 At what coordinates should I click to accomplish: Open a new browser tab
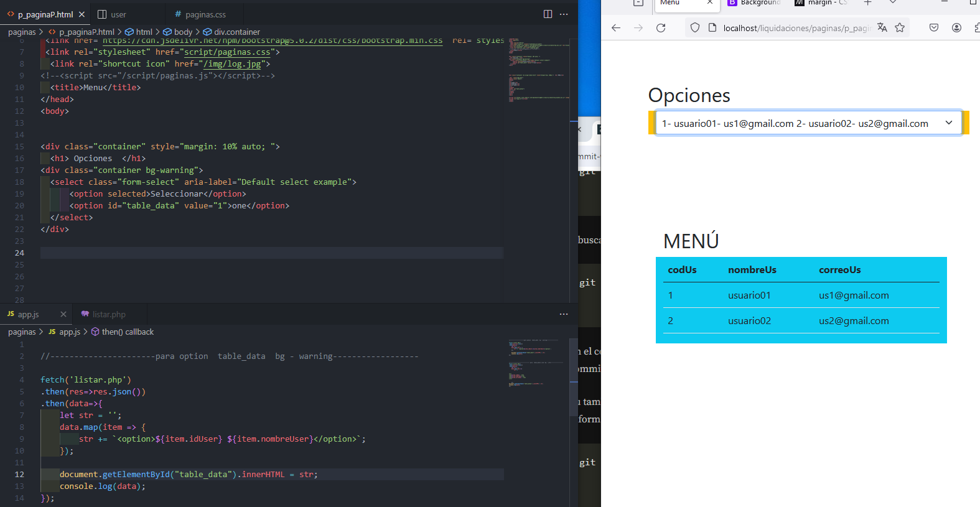click(x=868, y=3)
